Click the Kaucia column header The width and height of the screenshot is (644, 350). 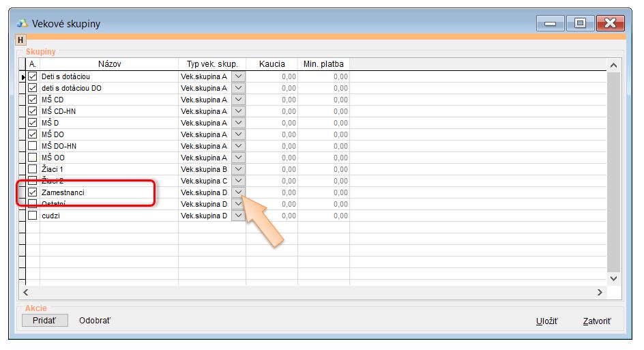[272, 64]
